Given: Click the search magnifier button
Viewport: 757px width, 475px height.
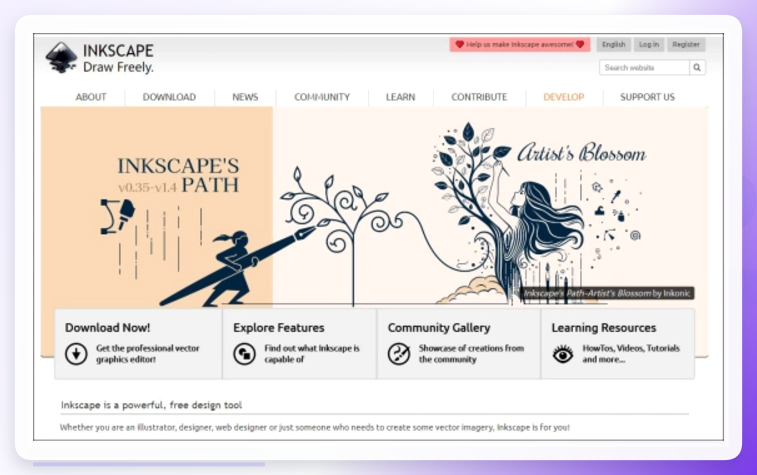Looking at the screenshot, I should click(x=697, y=68).
